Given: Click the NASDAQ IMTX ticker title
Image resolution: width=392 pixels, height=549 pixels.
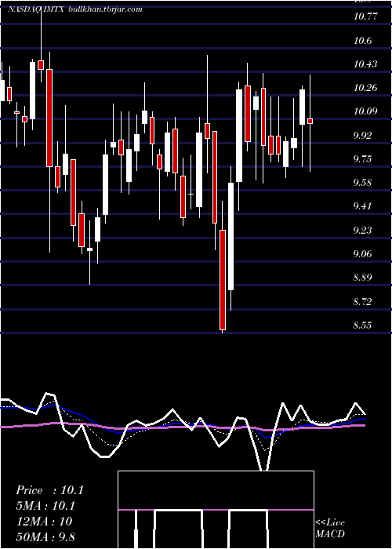Looking at the screenshot, I should [x=35, y=9].
